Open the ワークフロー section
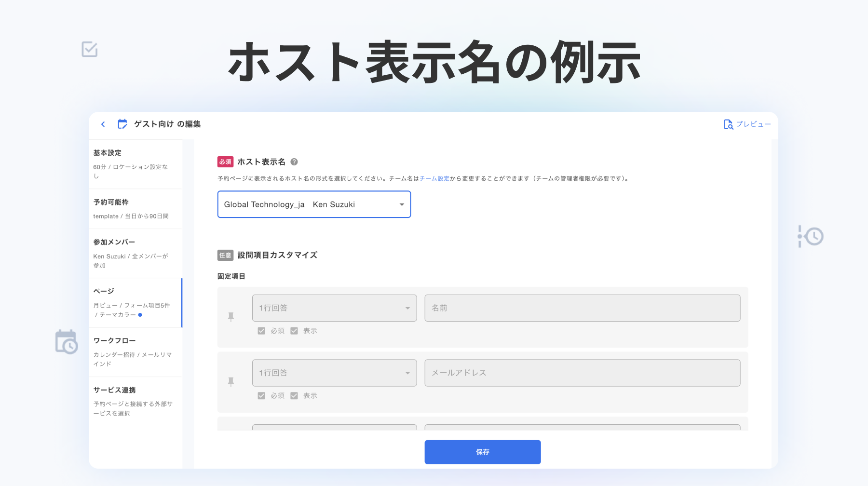 coord(136,352)
